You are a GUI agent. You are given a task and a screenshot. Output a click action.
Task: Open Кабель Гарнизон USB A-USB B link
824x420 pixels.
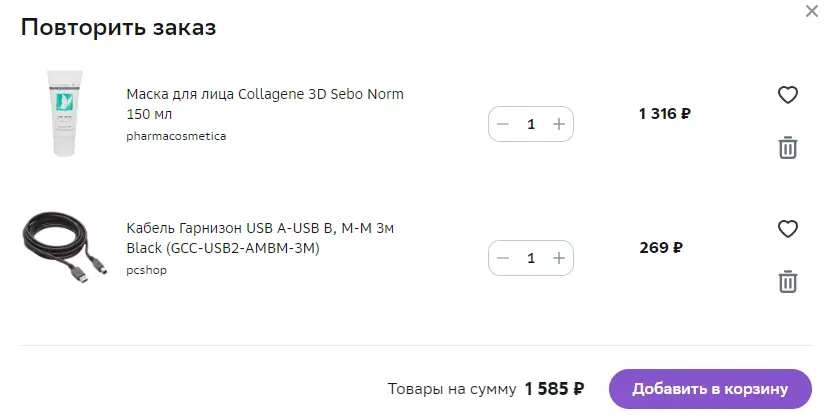coord(260,238)
